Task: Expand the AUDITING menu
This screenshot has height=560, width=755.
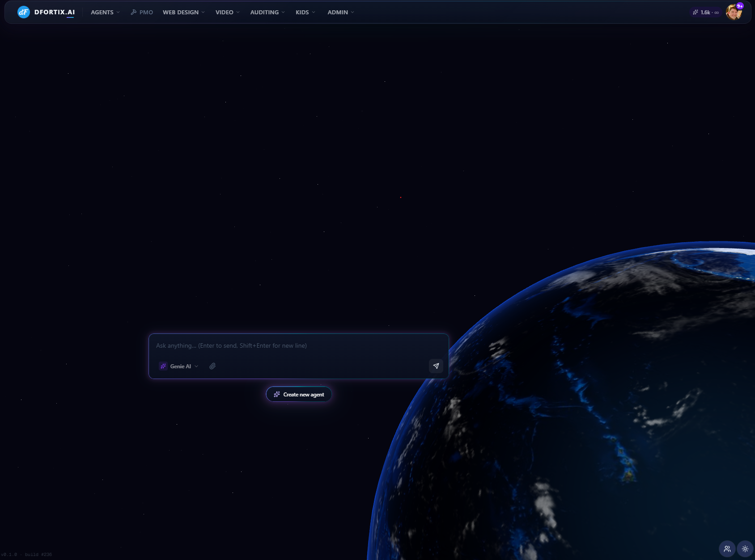Action: (x=267, y=12)
